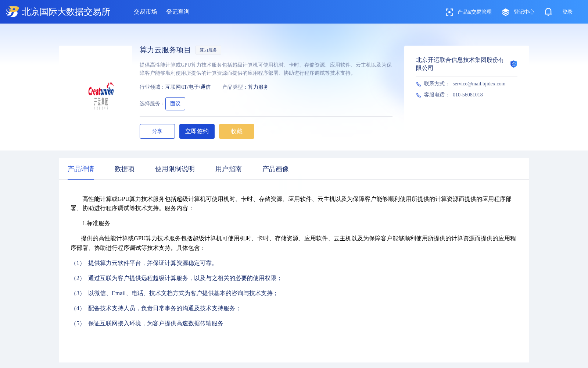Switch to the 数据项 tab
The height and width of the screenshot is (368, 588).
[x=125, y=169]
